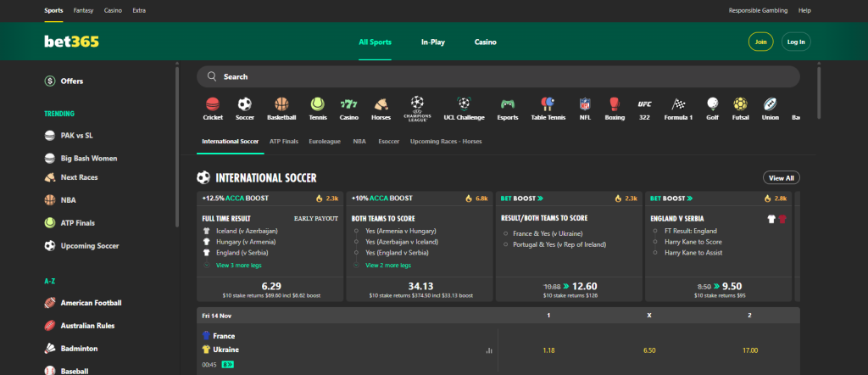Click the search magnifier icon

[x=211, y=76]
